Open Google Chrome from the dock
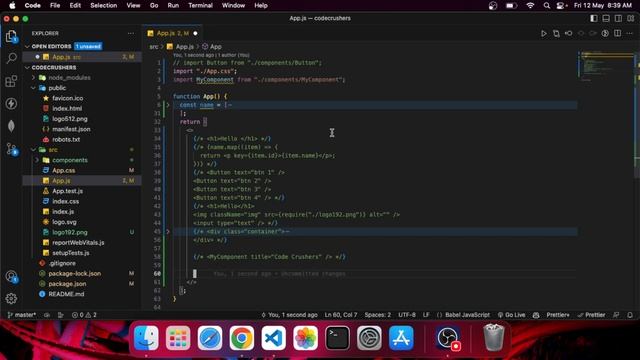The image size is (640, 360). click(x=241, y=338)
